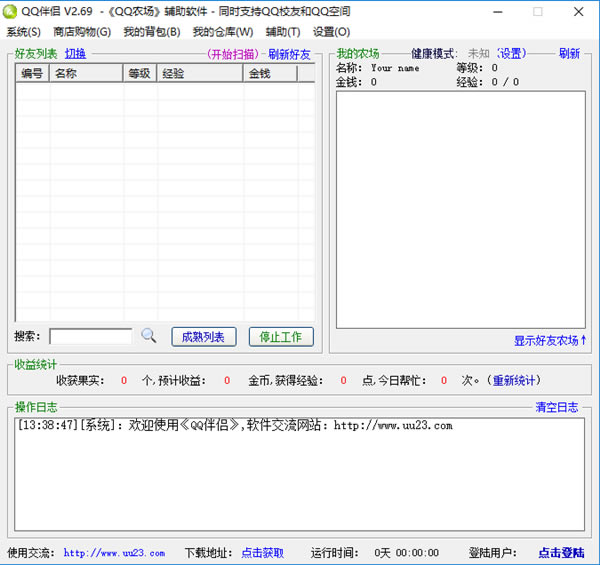Start scanning via (开始扫描) link
This screenshot has height=565, width=600.
point(232,54)
